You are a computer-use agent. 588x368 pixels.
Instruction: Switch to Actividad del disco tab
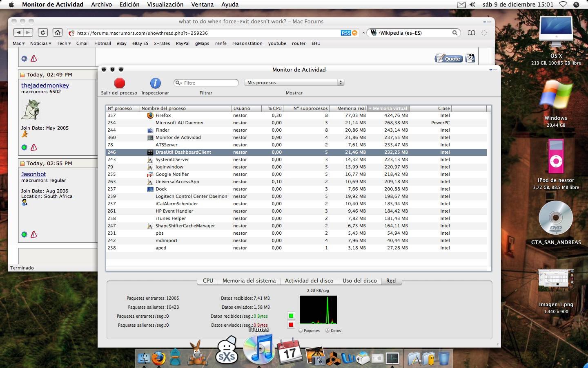click(309, 280)
